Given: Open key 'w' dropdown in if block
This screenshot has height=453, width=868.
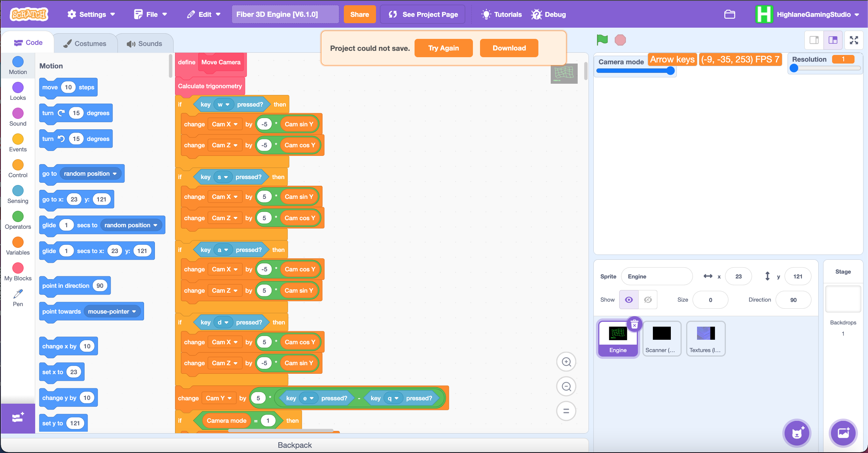Looking at the screenshot, I should (224, 105).
